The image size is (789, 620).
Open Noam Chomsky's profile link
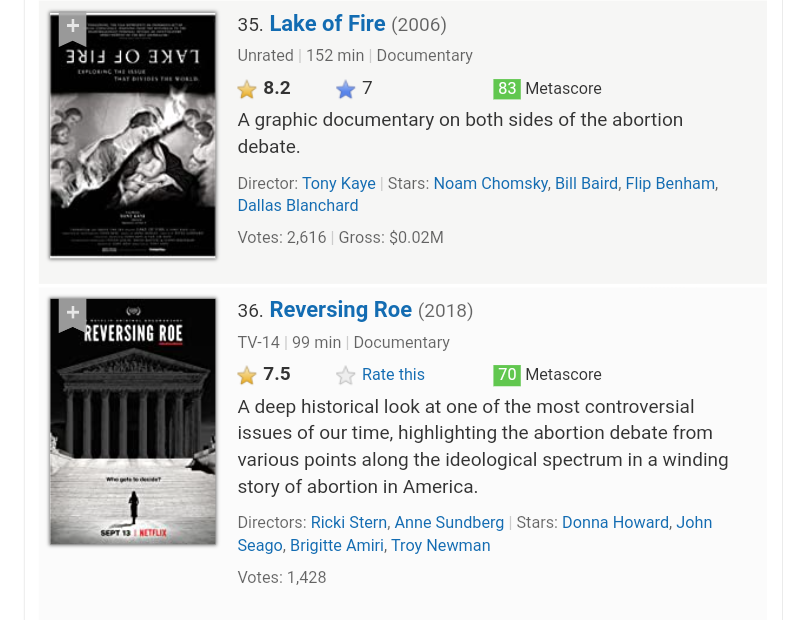tap(490, 184)
